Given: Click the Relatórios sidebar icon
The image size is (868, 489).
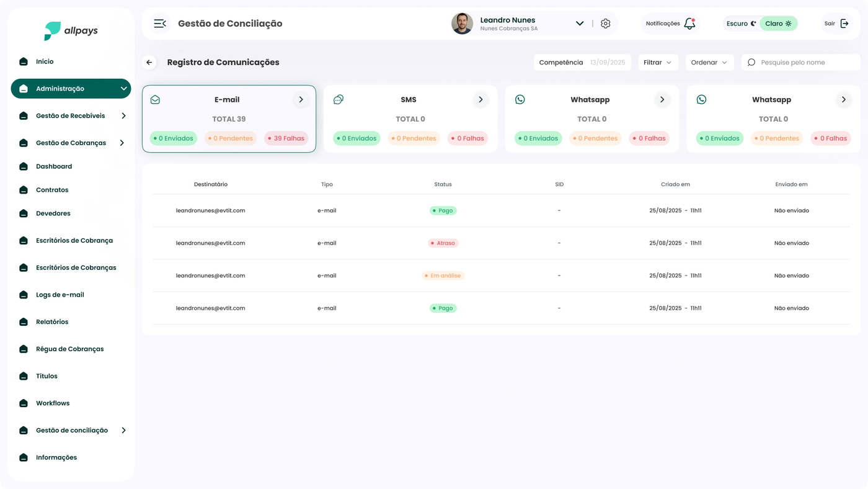Looking at the screenshot, I should 24,322.
